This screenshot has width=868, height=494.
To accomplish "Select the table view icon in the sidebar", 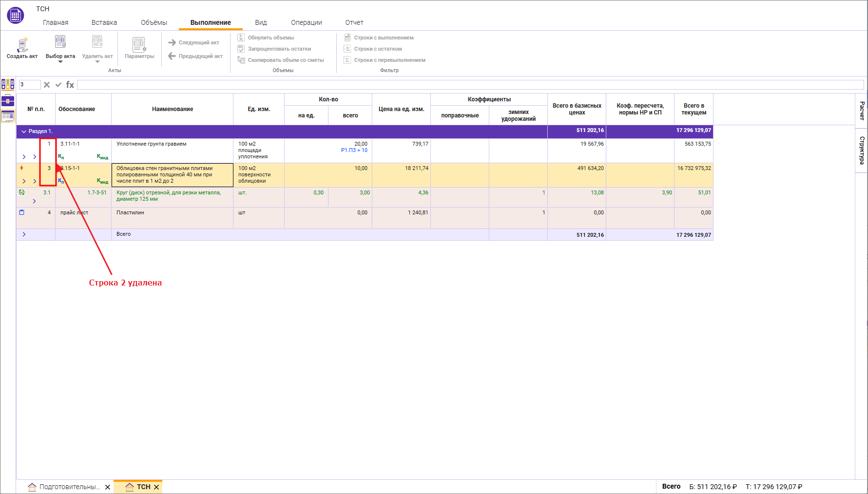I will (8, 116).
